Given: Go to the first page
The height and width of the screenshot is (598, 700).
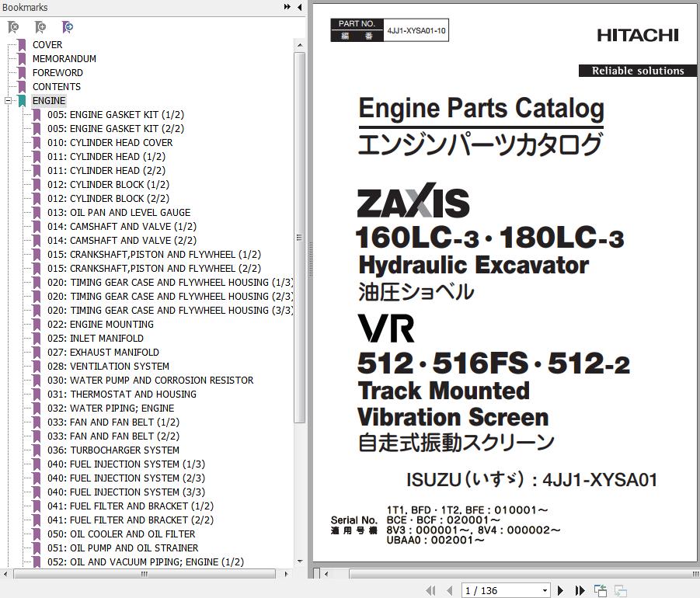Looking at the screenshot, I should click(430, 590).
